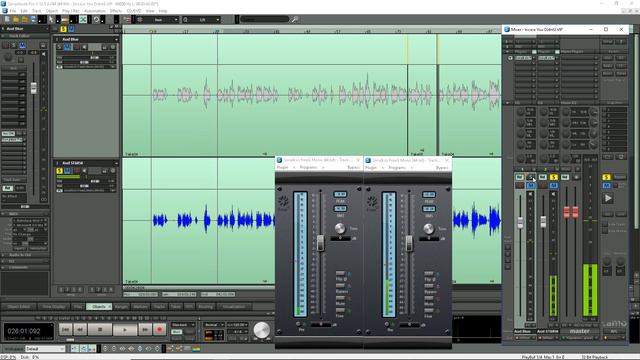
Task: Click the gain fader handle in first FreeG plugin
Action: point(321,243)
